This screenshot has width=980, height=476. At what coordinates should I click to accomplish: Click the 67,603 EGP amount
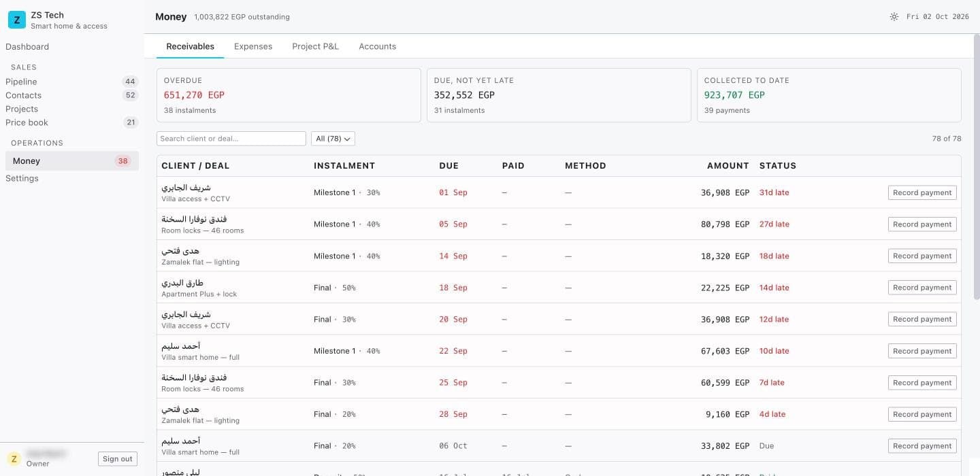(725, 351)
